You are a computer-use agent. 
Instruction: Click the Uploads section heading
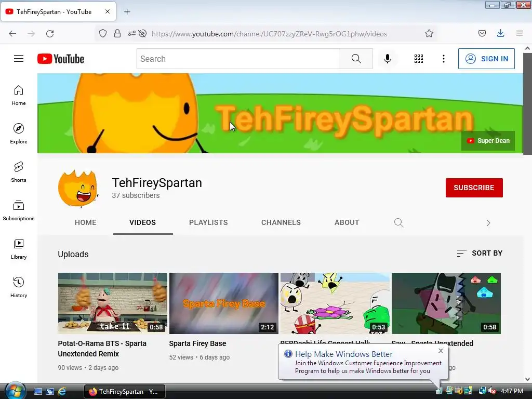click(73, 254)
